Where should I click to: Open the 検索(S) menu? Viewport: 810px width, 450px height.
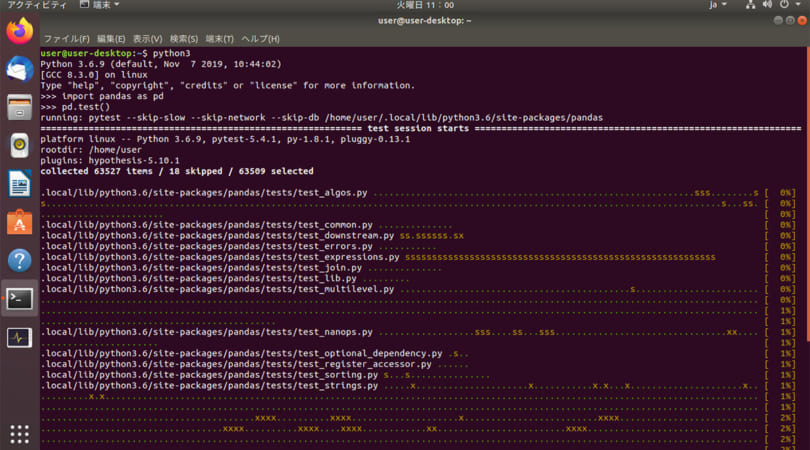tap(183, 39)
